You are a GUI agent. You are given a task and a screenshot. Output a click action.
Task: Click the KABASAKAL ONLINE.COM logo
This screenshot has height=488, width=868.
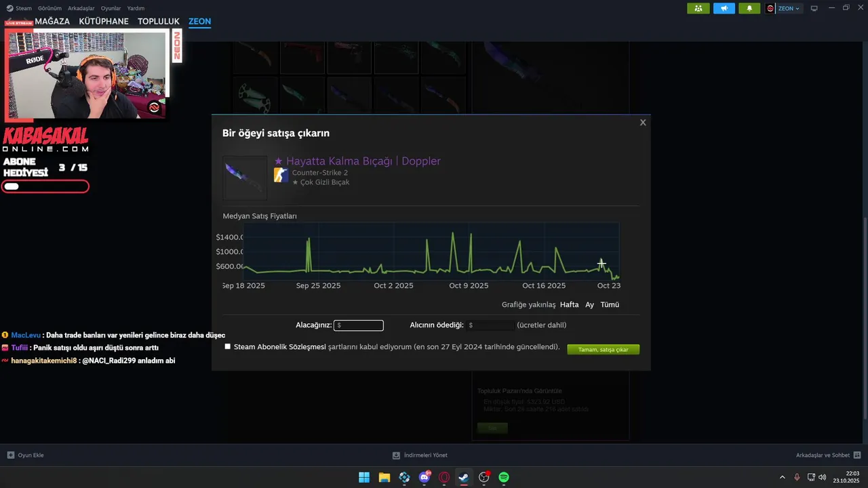[x=45, y=140]
